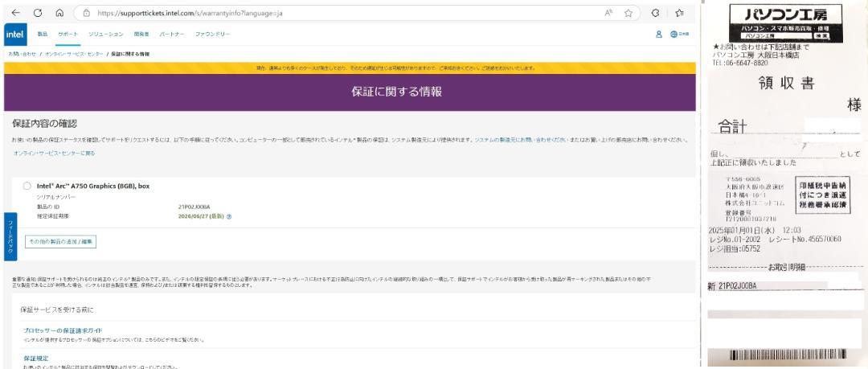Activate the read aloud icon in the address bar
This screenshot has width=868, height=369.
click(608, 13)
